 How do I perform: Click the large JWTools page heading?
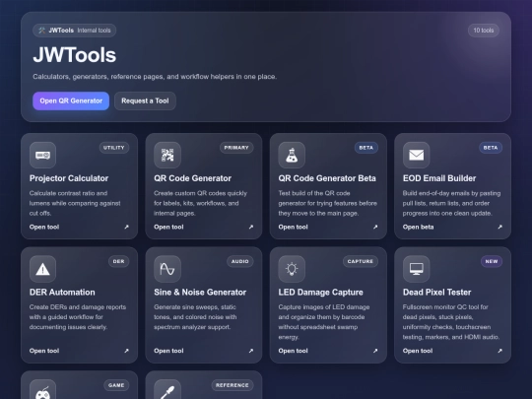pyautogui.click(x=74, y=55)
